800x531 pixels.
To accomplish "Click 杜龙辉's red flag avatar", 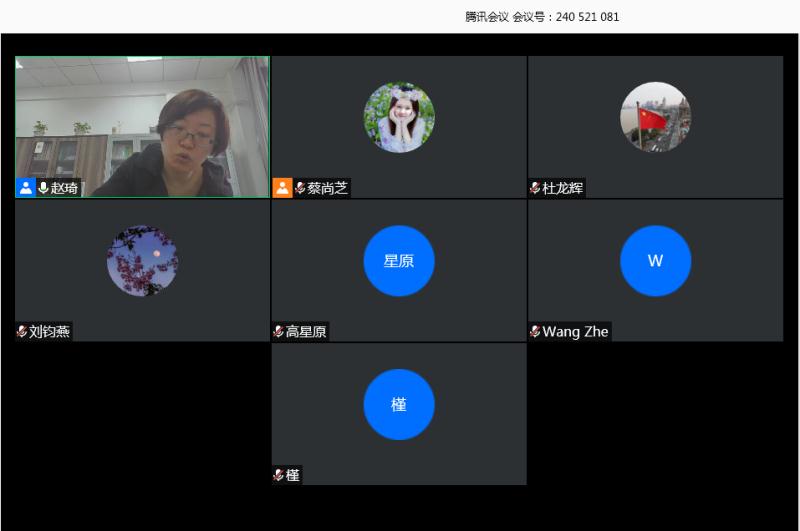I will (x=656, y=117).
